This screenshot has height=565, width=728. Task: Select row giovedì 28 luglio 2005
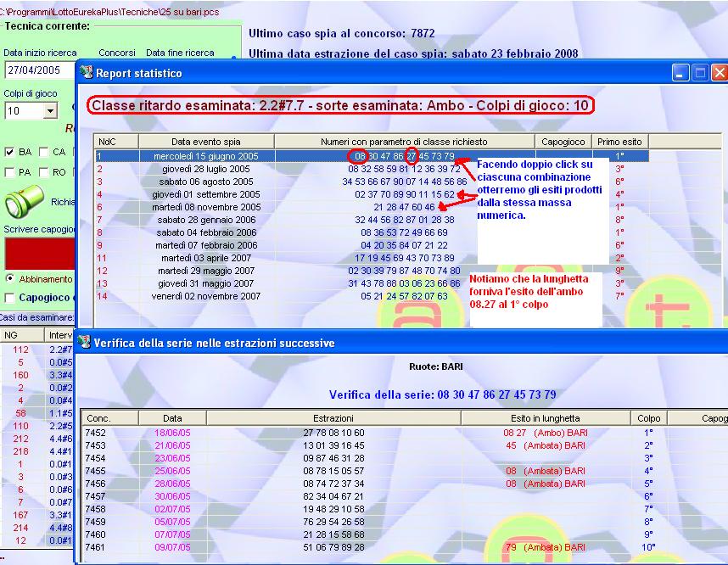click(x=372, y=169)
